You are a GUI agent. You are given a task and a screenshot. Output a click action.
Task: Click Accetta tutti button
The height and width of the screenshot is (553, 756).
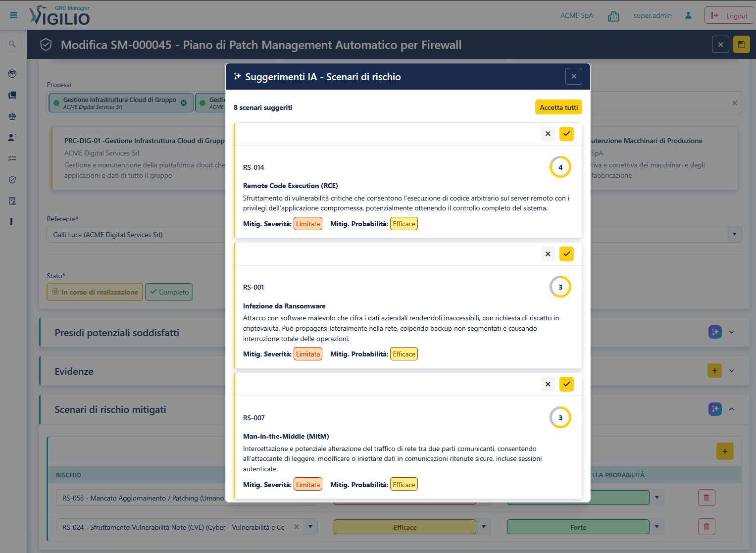point(558,107)
